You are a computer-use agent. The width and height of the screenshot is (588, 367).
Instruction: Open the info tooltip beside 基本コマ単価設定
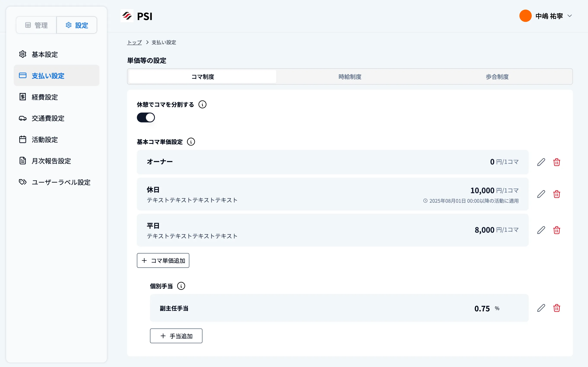pos(191,142)
